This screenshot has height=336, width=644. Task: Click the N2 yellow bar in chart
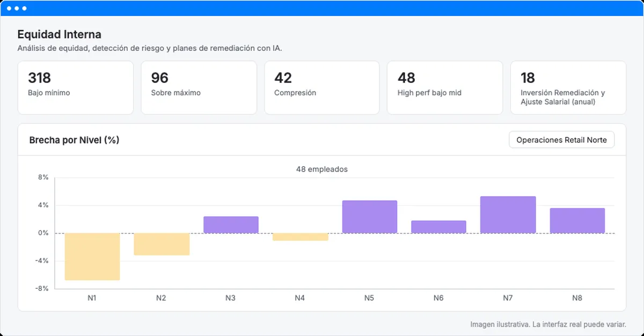coord(162,244)
